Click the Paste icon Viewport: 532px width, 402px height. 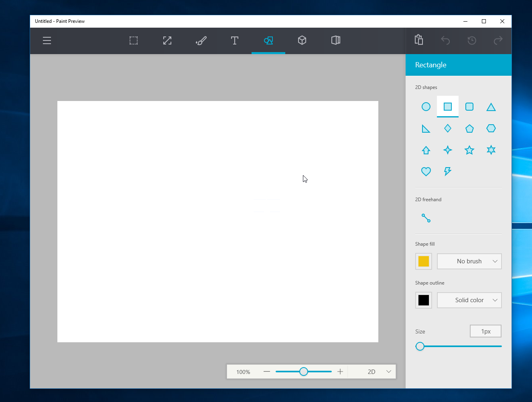pos(418,40)
